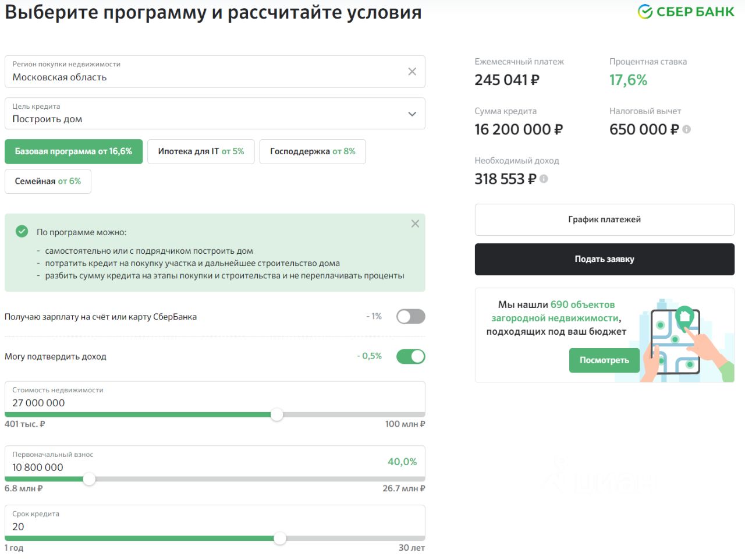Image resolution: width=745 pixels, height=560 pixels.
Task: Open the График платежей schedule
Action: pos(604,219)
